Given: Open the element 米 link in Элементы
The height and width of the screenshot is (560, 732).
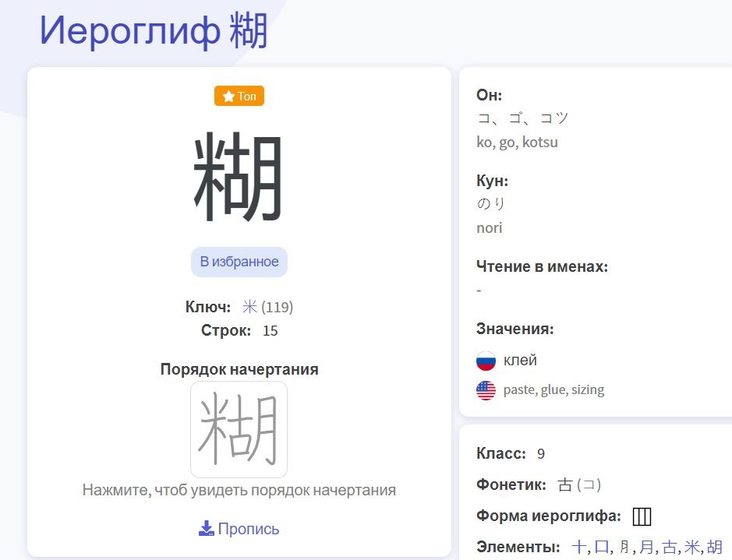Looking at the screenshot, I should point(691,547).
